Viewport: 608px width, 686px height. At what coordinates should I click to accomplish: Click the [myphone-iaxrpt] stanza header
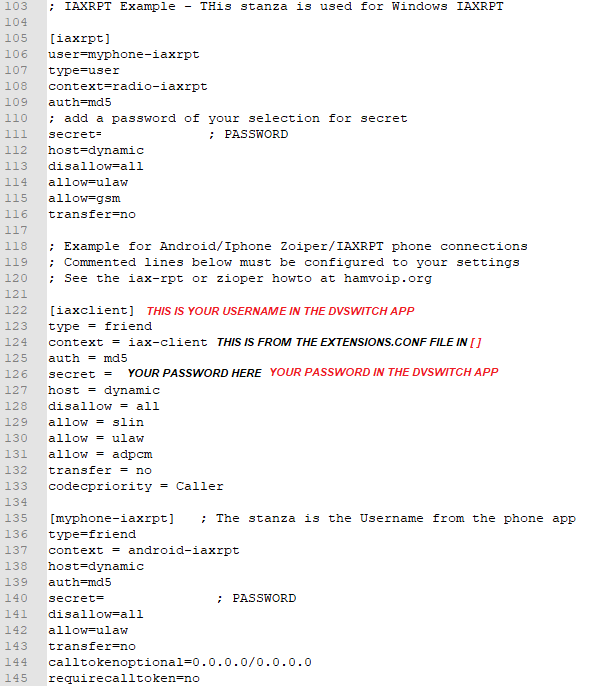coord(112,518)
